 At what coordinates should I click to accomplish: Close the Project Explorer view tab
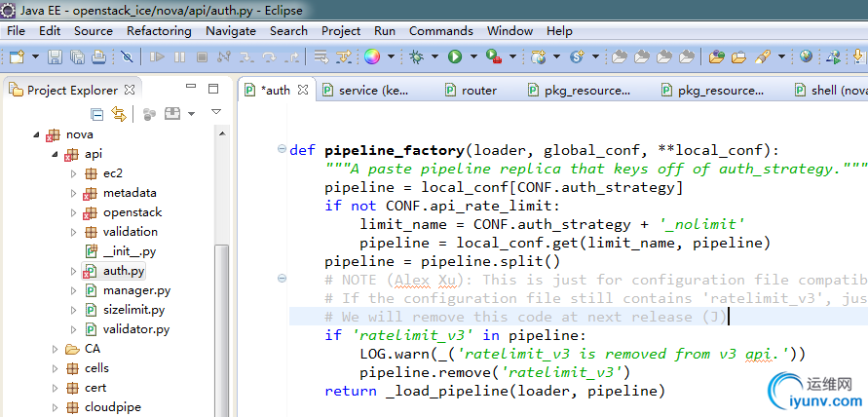(130, 90)
